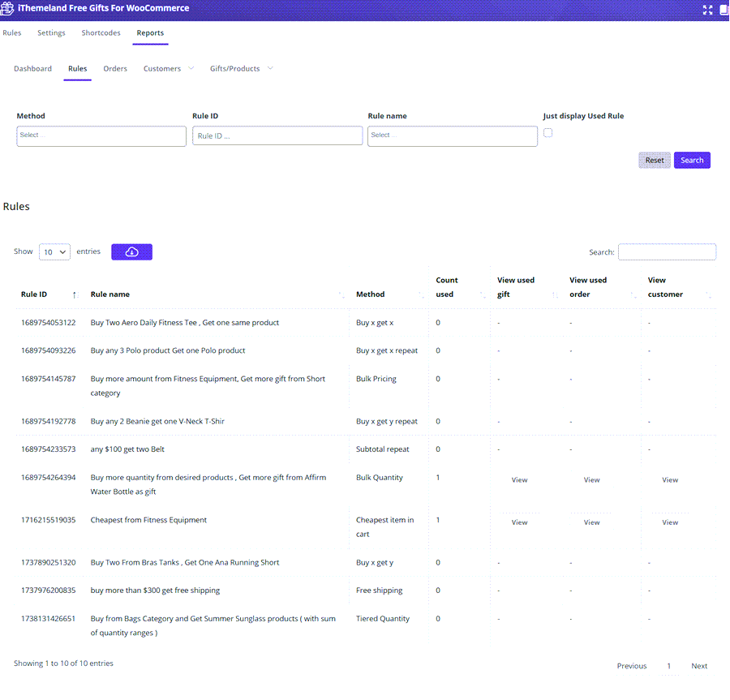The height and width of the screenshot is (700, 730).
Task: Click the Rule name column sort icon
Action: coord(341,295)
